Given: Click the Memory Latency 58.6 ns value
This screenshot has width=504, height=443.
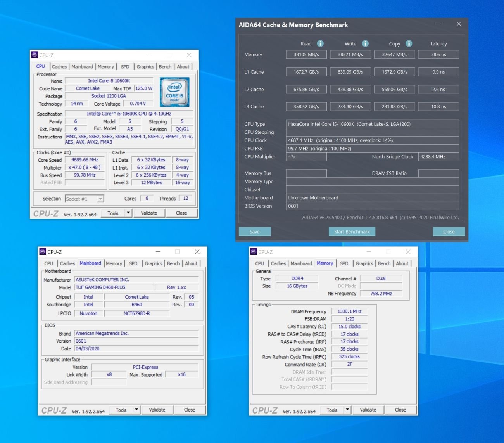Looking at the screenshot, I should [x=438, y=55].
